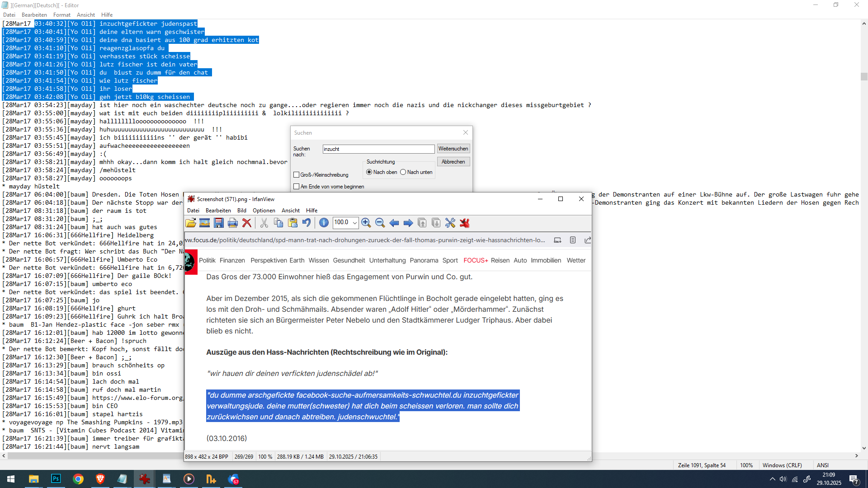This screenshot has height=488, width=868.
Task: Click the Undo arrow icon
Action: point(307,223)
